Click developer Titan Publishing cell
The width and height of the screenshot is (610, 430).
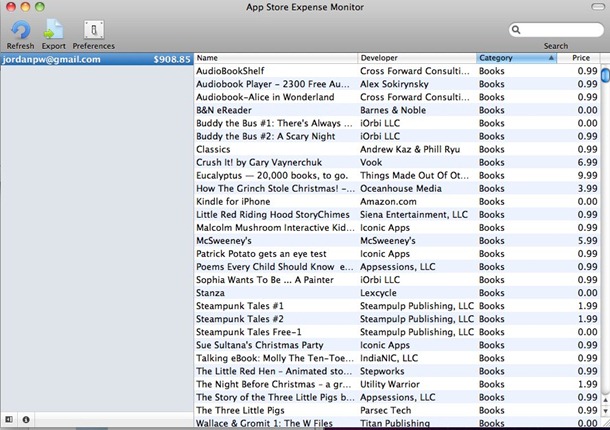coord(395,423)
